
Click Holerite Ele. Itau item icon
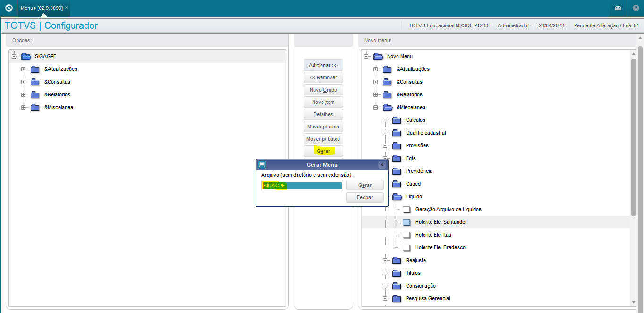[407, 235]
